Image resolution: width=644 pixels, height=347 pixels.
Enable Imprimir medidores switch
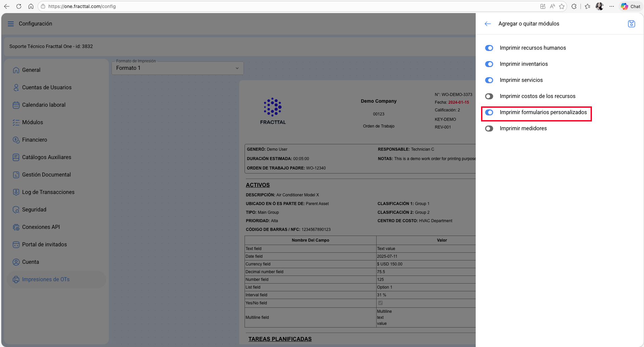point(489,129)
